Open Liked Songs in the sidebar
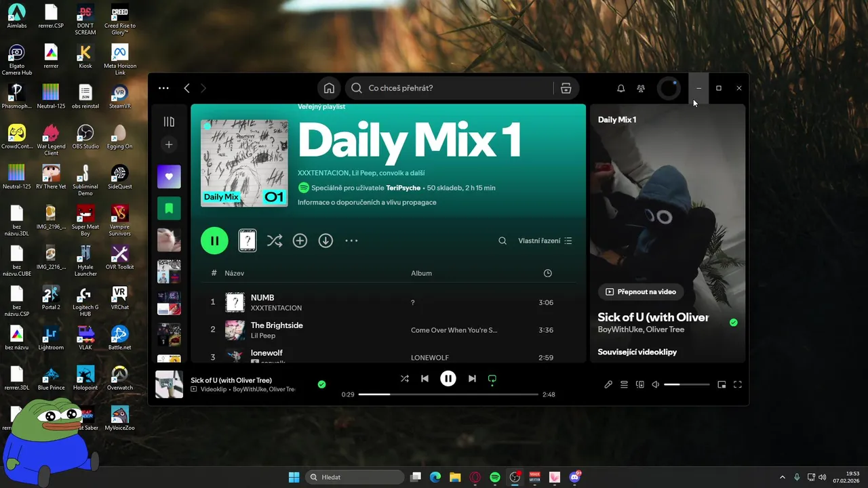This screenshot has width=868, height=488. pos(169,177)
